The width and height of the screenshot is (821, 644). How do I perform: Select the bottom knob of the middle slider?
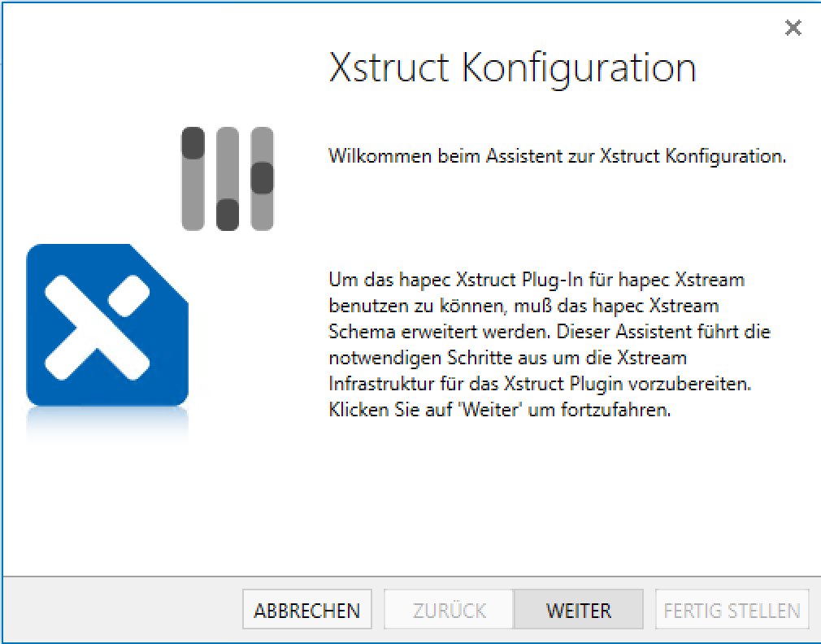click(x=228, y=215)
